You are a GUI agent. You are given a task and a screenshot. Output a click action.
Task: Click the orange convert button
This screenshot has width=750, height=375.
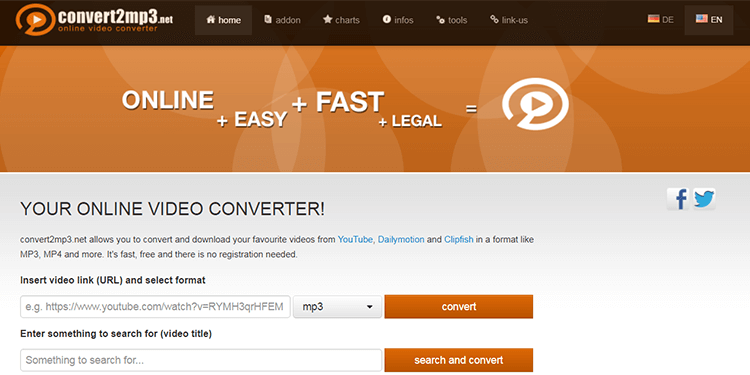point(459,307)
